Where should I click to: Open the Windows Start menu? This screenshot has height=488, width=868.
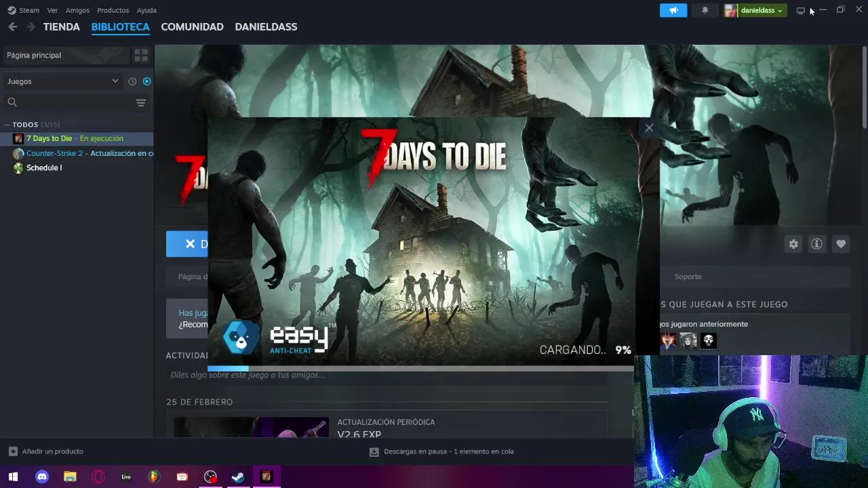pyautogui.click(x=13, y=476)
